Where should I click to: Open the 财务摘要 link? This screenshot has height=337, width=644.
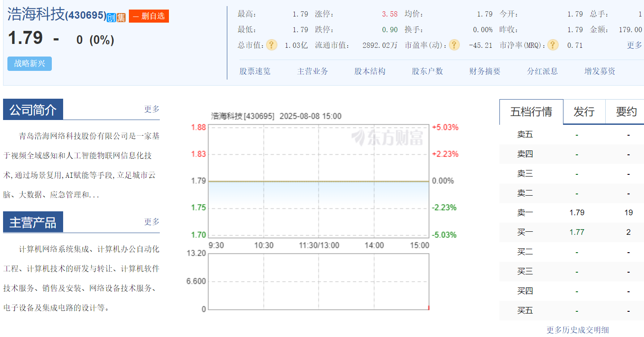[x=485, y=71]
